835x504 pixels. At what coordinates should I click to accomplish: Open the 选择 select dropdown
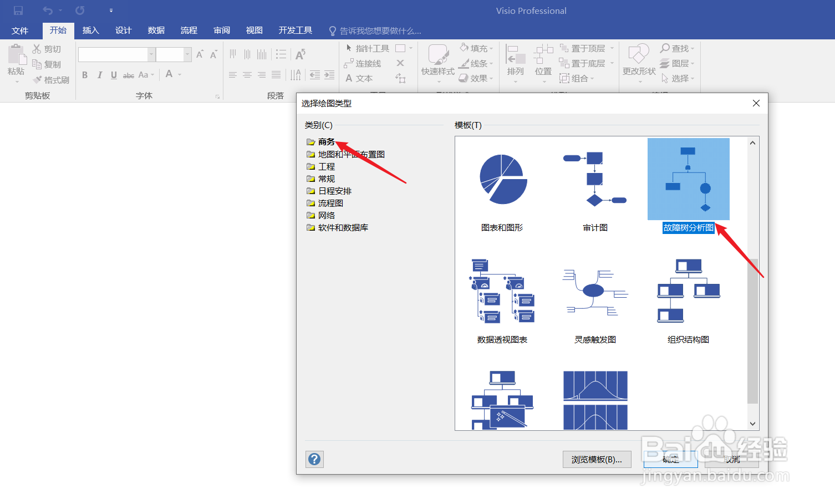(x=677, y=78)
